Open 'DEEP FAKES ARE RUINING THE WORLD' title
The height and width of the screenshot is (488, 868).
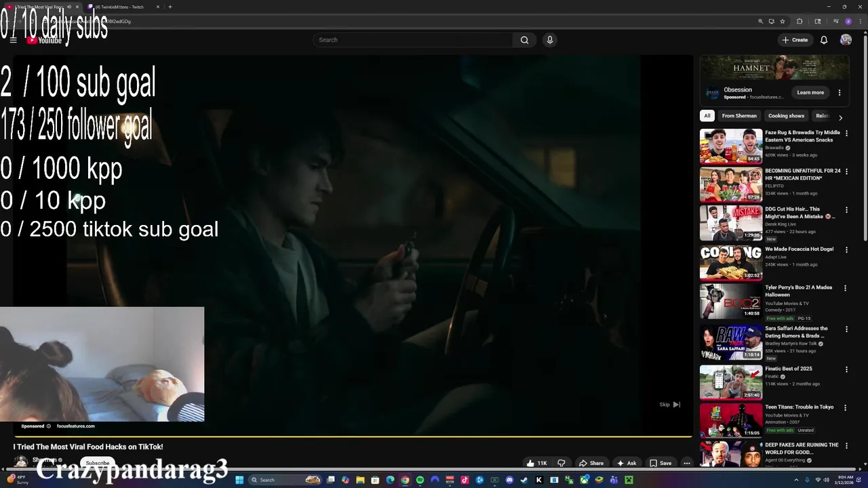802,449
